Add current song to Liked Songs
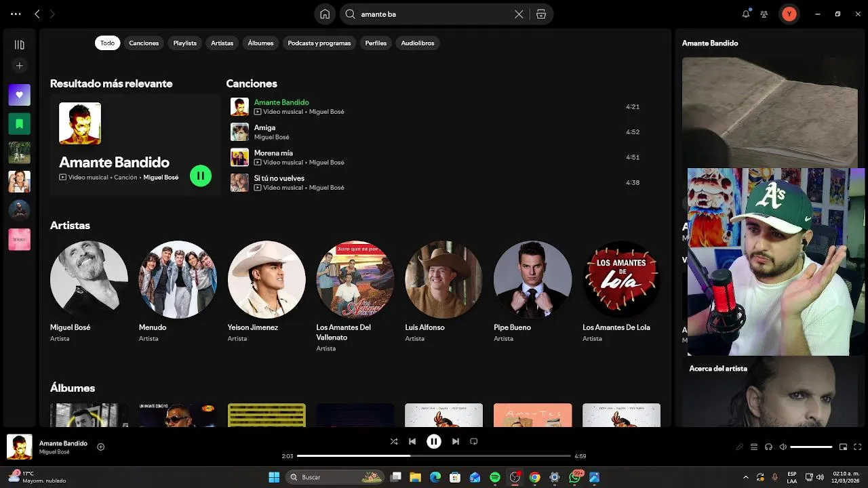Viewport: 868px width, 488px height. coord(100,447)
